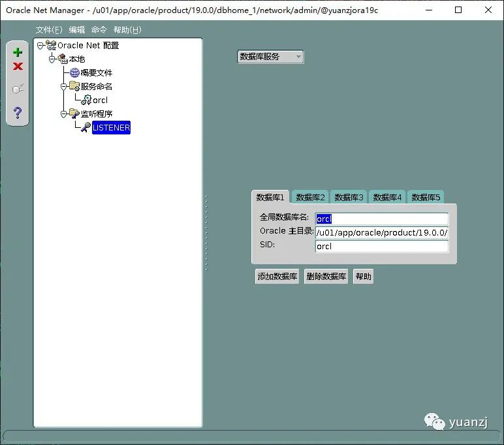Switch to the 数据库1 tab
This screenshot has width=504, height=445.
270,197
